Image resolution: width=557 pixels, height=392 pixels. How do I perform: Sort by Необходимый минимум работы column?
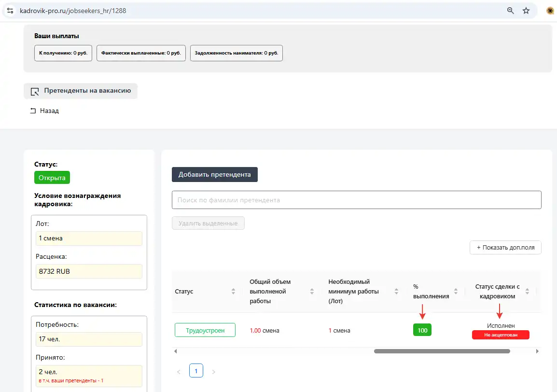pyautogui.click(x=396, y=292)
